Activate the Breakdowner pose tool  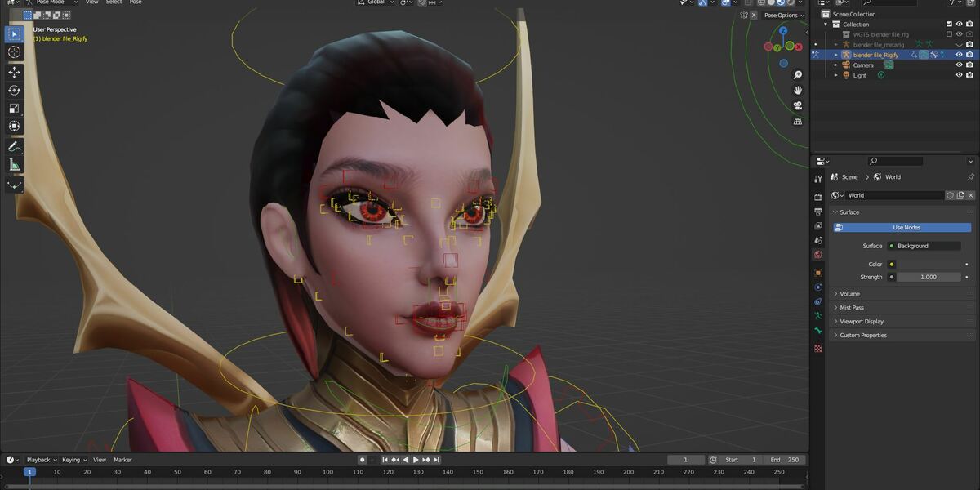click(14, 185)
